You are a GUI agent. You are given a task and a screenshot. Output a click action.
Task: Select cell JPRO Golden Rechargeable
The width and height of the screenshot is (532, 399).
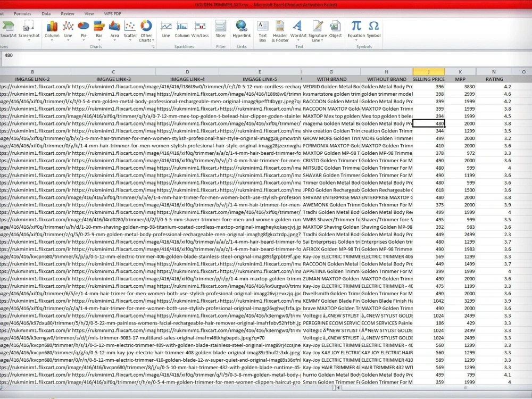pyautogui.click(x=331, y=190)
